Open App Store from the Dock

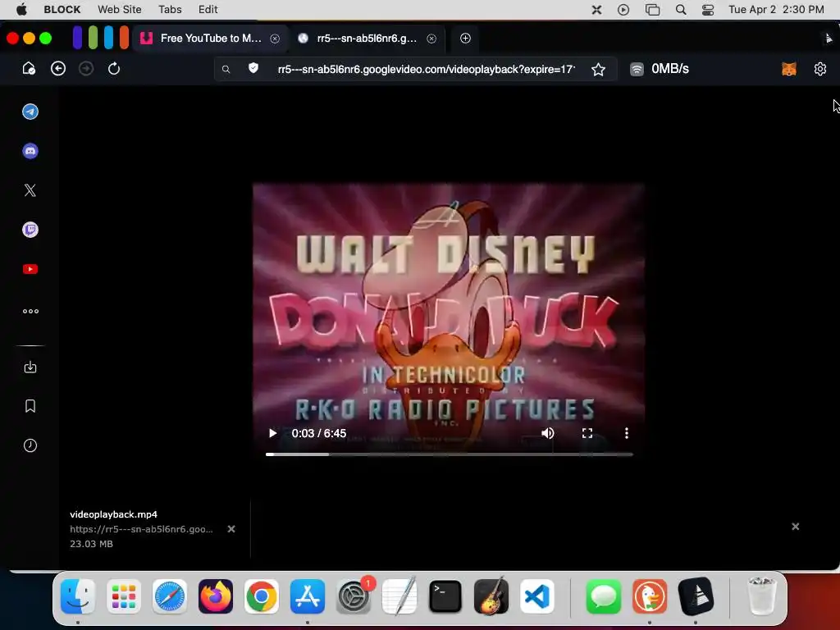click(x=308, y=596)
